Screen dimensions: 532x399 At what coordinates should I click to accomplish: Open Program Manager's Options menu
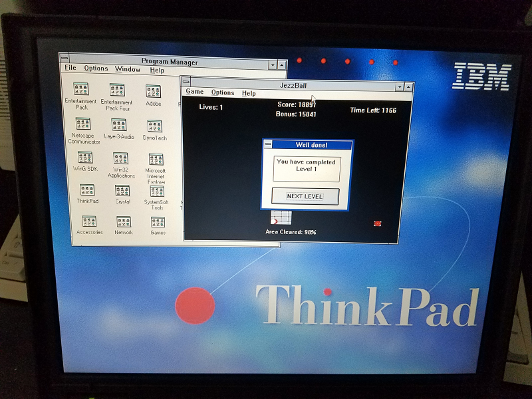click(96, 68)
